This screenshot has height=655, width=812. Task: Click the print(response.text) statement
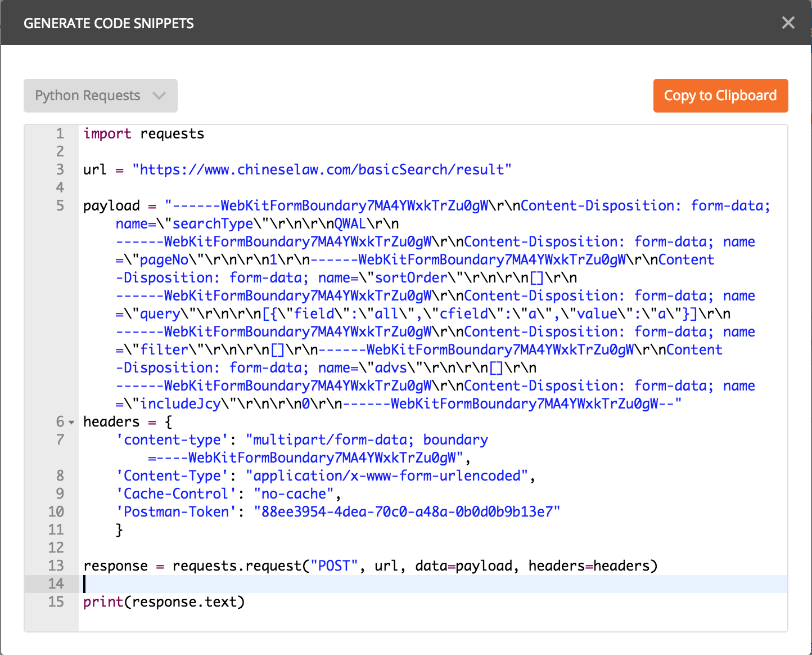tap(164, 602)
